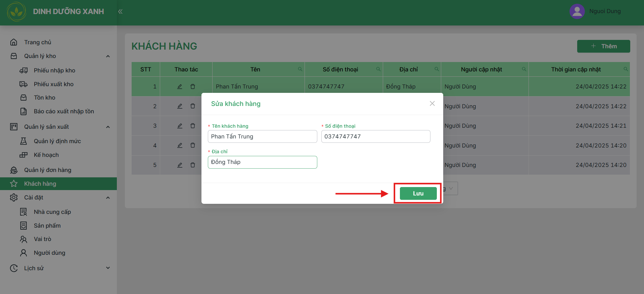Click the trash icon in row 5
Screen dimensions: 644x294
(193, 165)
